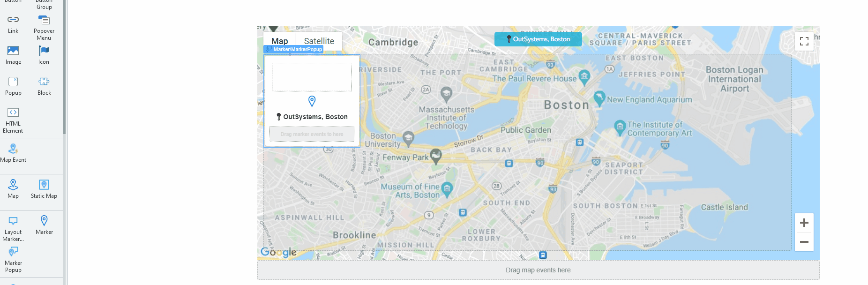Zoom out on the map

804,242
